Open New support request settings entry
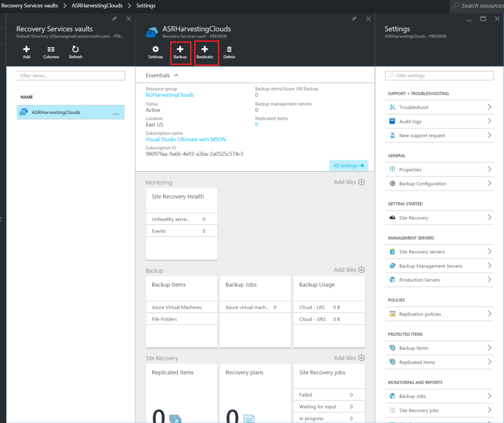This screenshot has height=423, width=504. [x=439, y=135]
